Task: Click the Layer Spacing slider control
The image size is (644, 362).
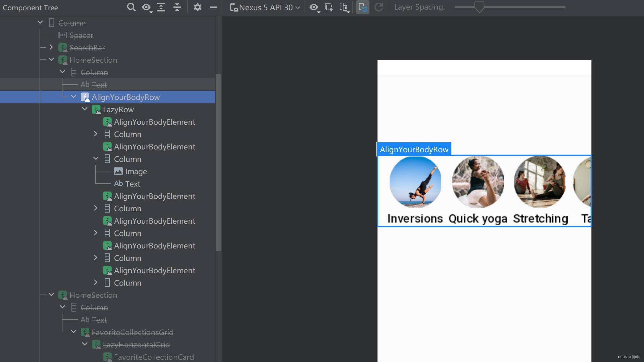Action: tap(478, 7)
